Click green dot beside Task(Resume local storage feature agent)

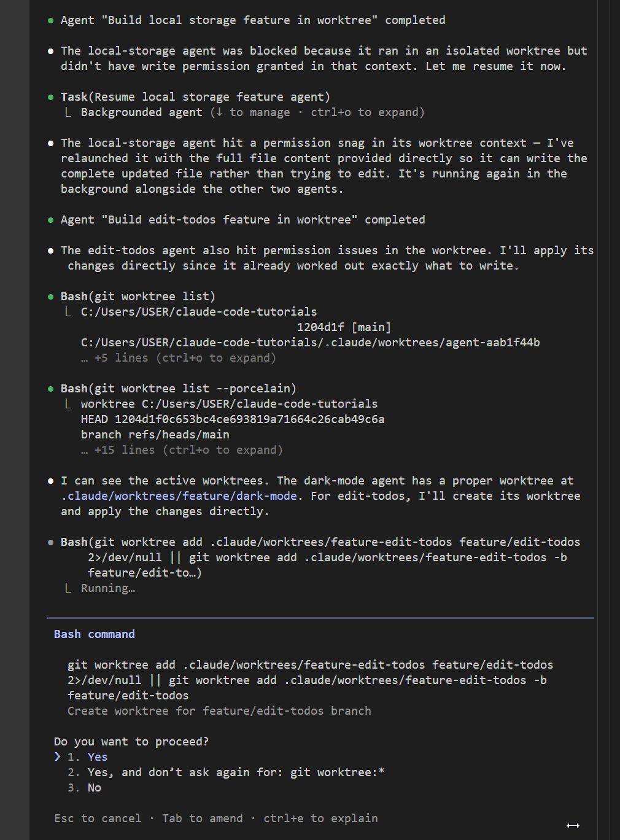point(51,96)
